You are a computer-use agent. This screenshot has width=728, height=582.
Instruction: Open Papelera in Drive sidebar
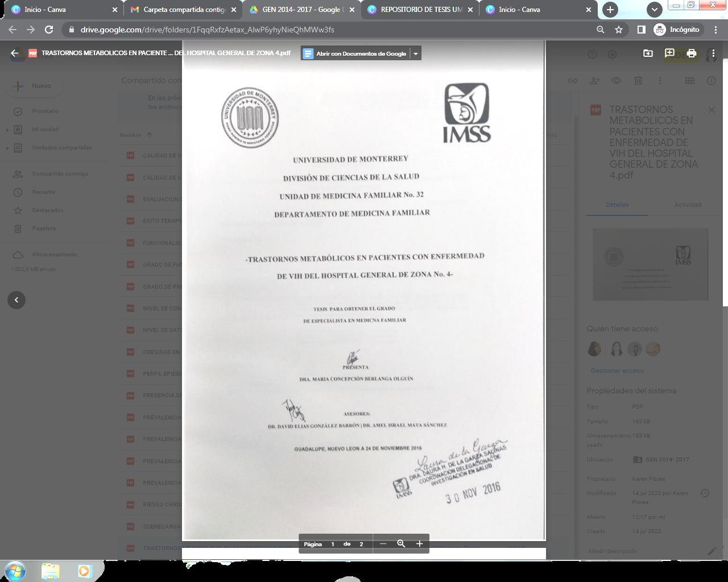44,228
